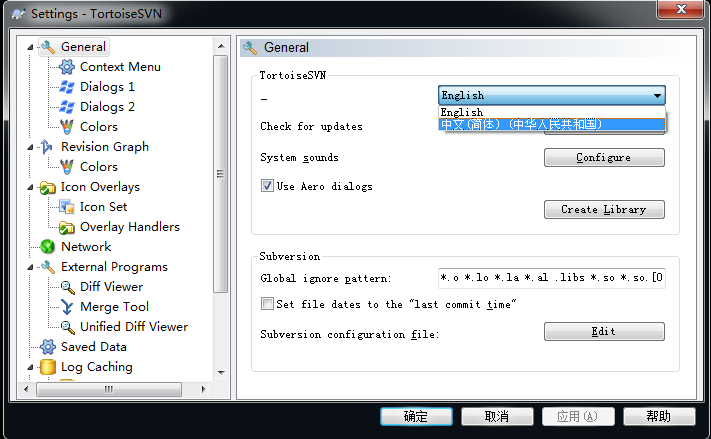Click the tree horizontal scroll left arrow

coord(26,389)
